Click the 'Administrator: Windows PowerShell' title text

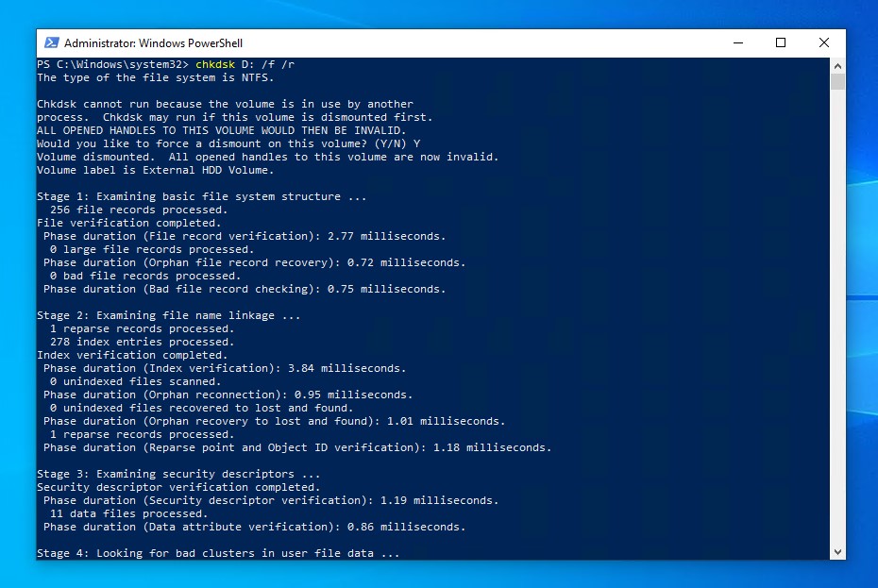153,42
